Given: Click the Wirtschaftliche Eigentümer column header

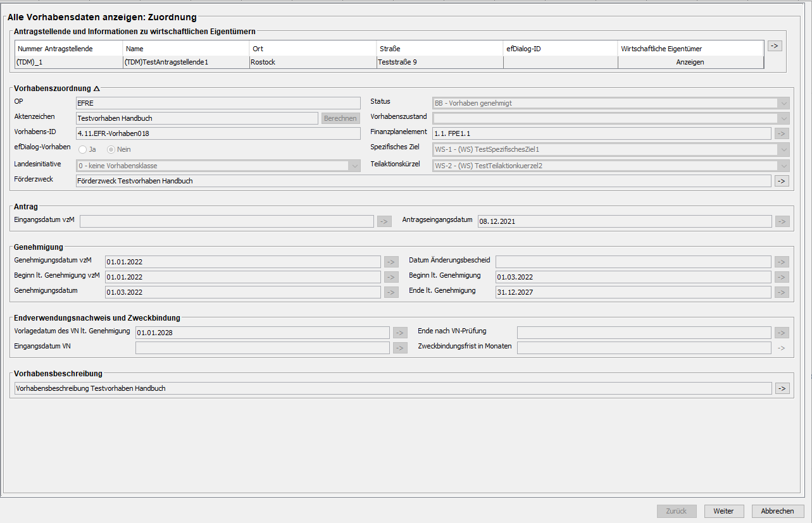Looking at the screenshot, I should (x=690, y=49).
